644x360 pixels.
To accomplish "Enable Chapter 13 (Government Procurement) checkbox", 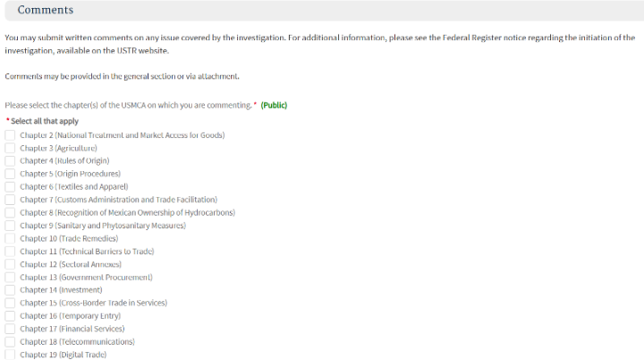I will pyautogui.click(x=10, y=278).
